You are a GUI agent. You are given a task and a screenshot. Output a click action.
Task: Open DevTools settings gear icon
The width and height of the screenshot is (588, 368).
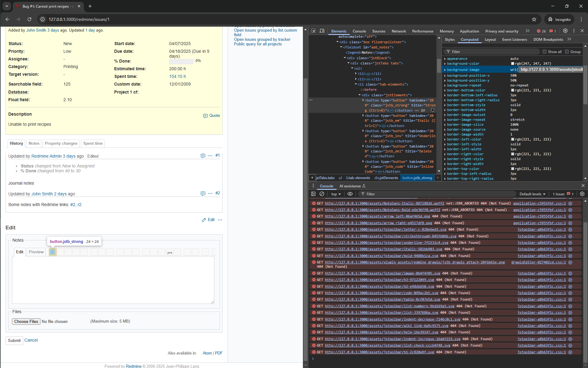565,31
